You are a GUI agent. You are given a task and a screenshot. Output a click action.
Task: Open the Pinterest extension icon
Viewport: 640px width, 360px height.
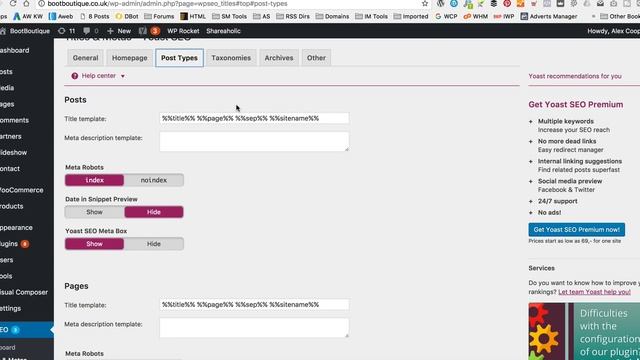point(507,3)
